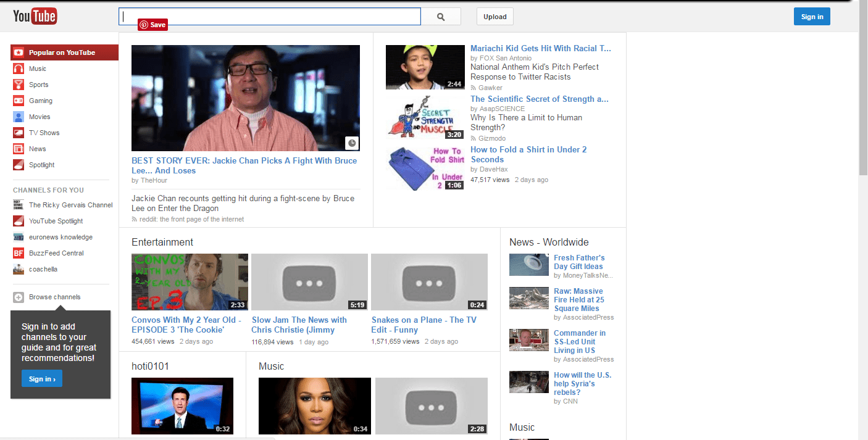Viewport: 868px width, 440px height.
Task: Click The Ricky Gervais Channel link
Action: click(x=71, y=205)
